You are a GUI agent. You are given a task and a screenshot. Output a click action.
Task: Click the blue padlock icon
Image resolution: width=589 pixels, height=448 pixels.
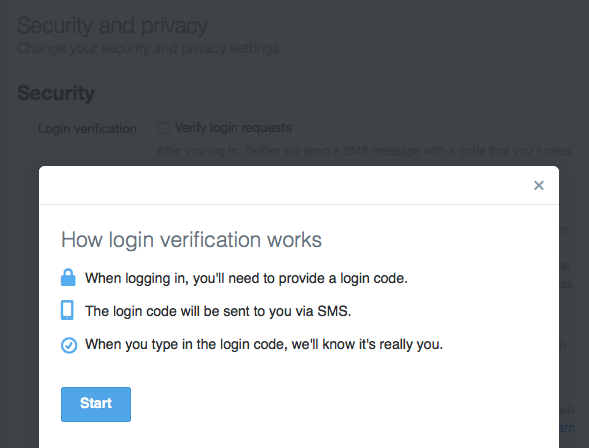(68, 278)
